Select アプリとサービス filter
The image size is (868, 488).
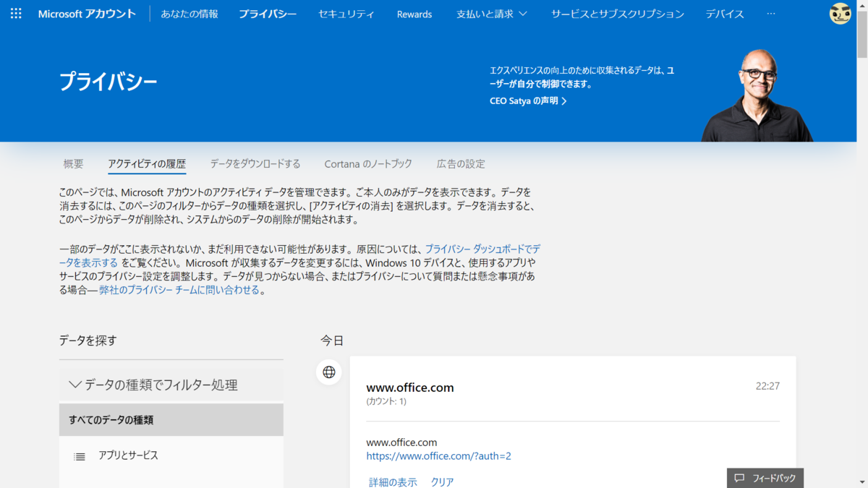coord(171,456)
